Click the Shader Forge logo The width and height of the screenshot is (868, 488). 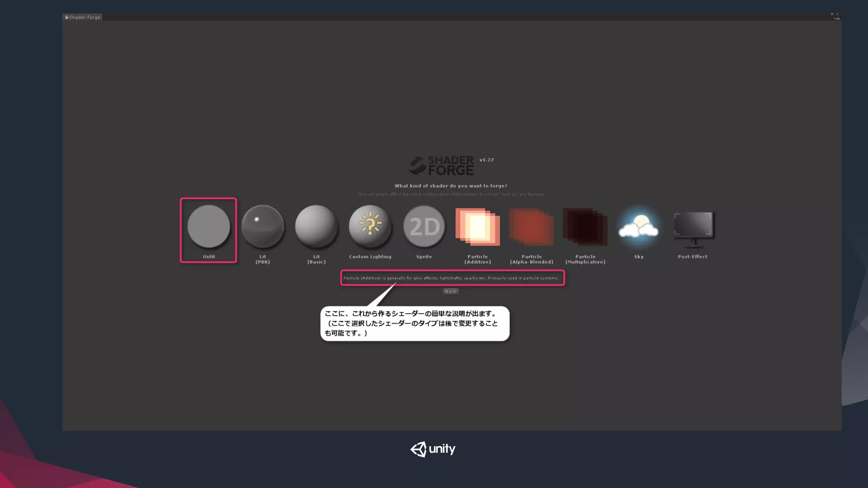(x=441, y=166)
